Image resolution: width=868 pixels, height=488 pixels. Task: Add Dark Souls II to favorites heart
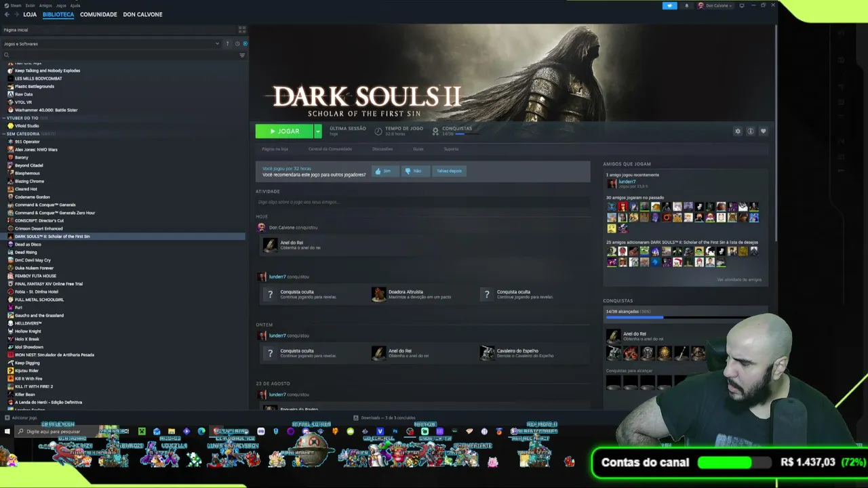click(x=763, y=131)
